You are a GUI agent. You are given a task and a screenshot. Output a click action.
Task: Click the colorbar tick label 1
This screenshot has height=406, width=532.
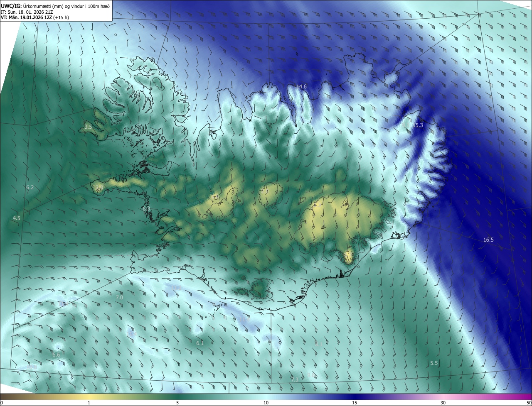tap(89, 403)
